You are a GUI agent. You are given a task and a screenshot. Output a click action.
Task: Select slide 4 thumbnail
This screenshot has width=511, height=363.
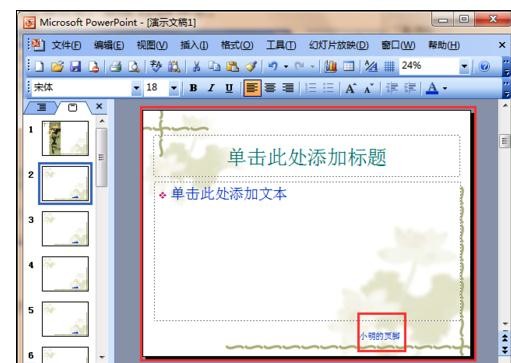(65, 274)
